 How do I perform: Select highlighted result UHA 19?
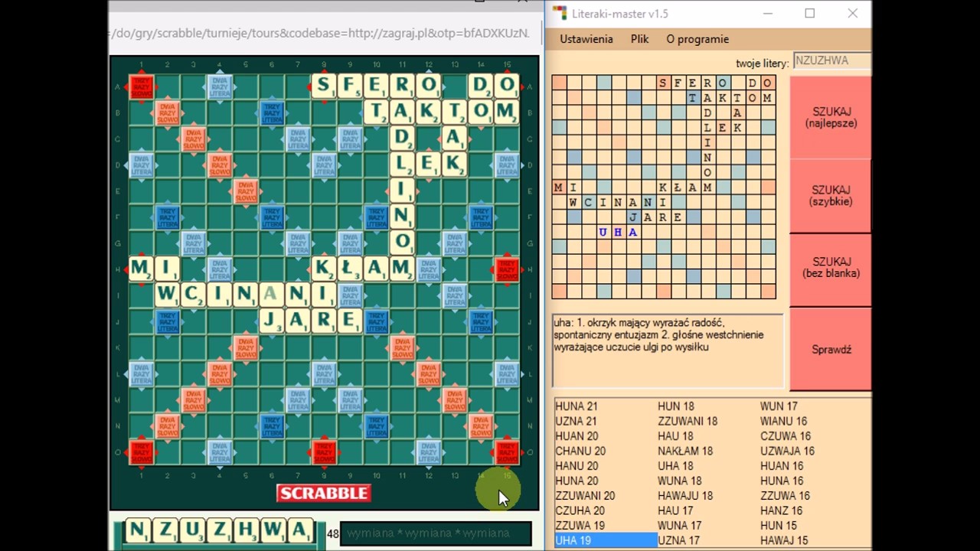605,540
